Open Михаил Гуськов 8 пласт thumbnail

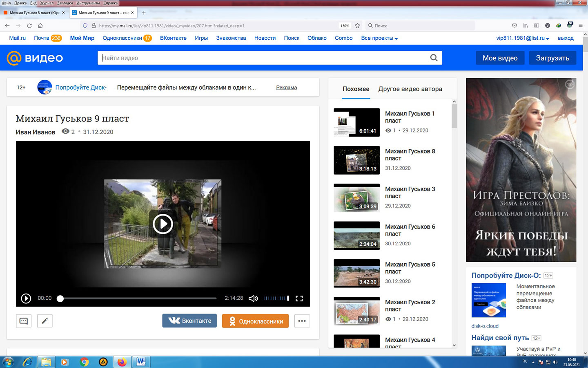356,160
